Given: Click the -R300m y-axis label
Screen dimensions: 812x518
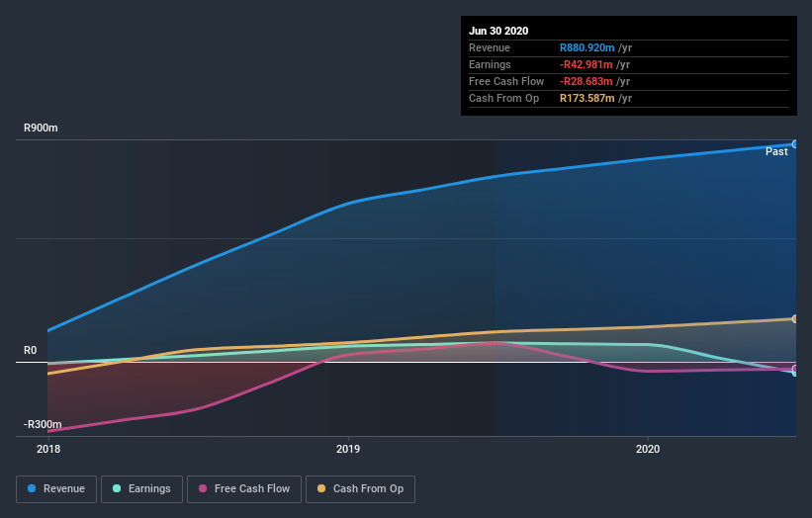Looking at the screenshot, I should (x=43, y=424).
